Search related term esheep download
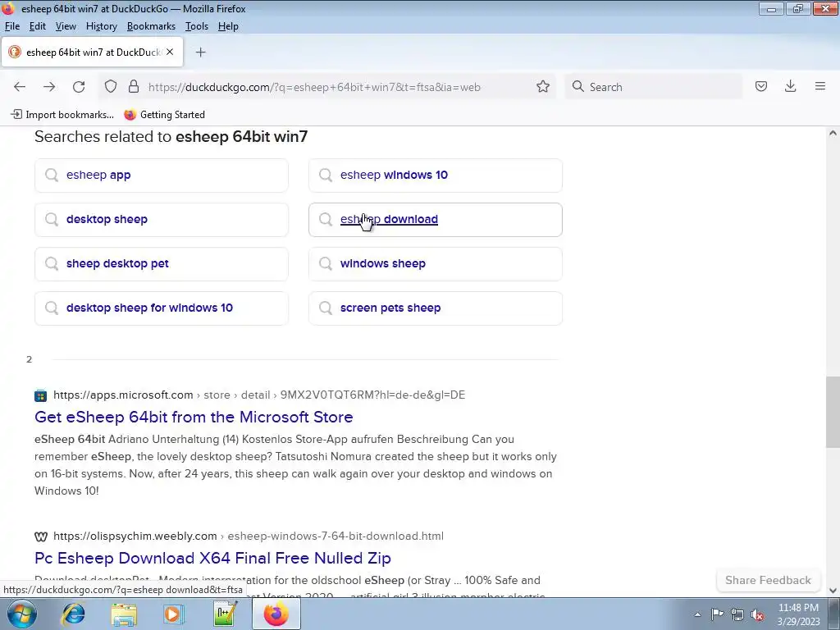The image size is (840, 630). click(x=436, y=220)
